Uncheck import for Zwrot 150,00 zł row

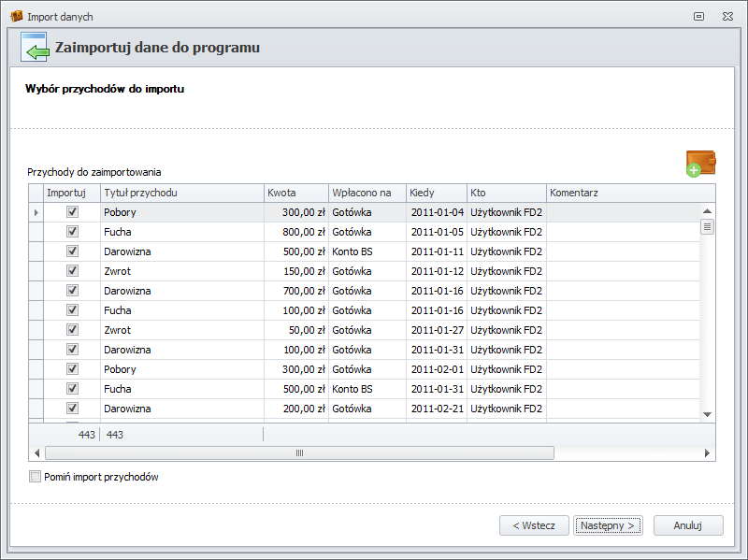tap(72, 271)
